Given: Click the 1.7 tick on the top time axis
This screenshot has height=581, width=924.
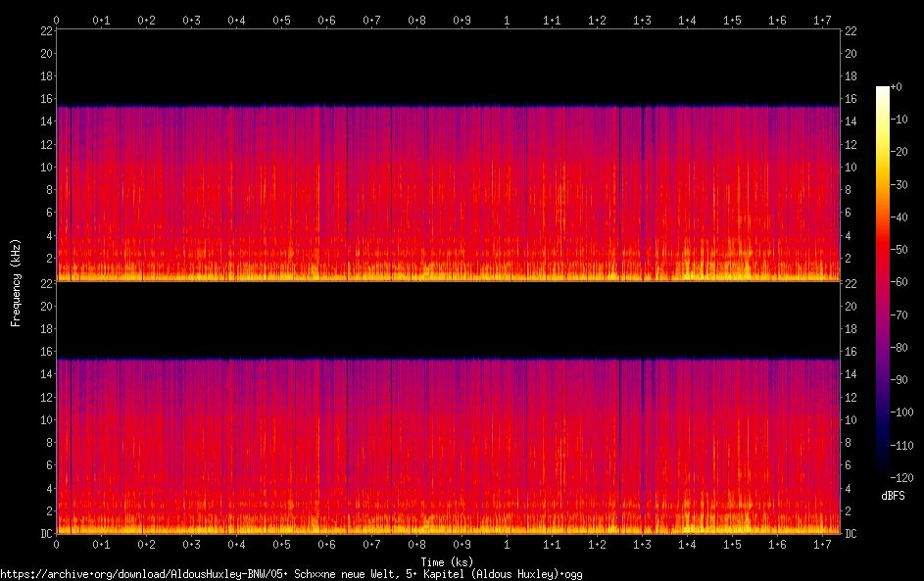Looking at the screenshot, I should click(822, 20).
